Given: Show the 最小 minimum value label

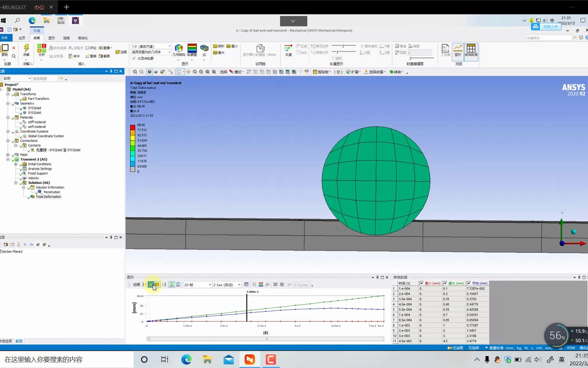Looking at the screenshot, I should 232,46.
